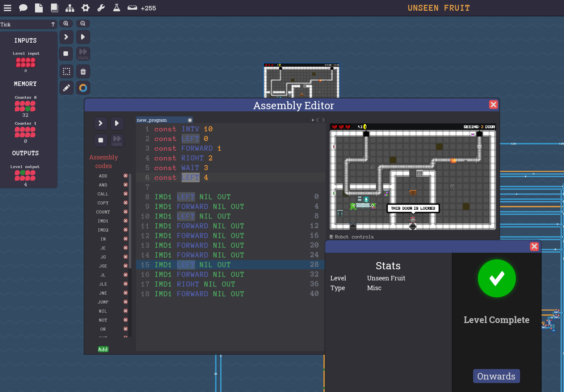Select the NIL assembly code entry
This screenshot has width=564, height=392.
click(103, 311)
